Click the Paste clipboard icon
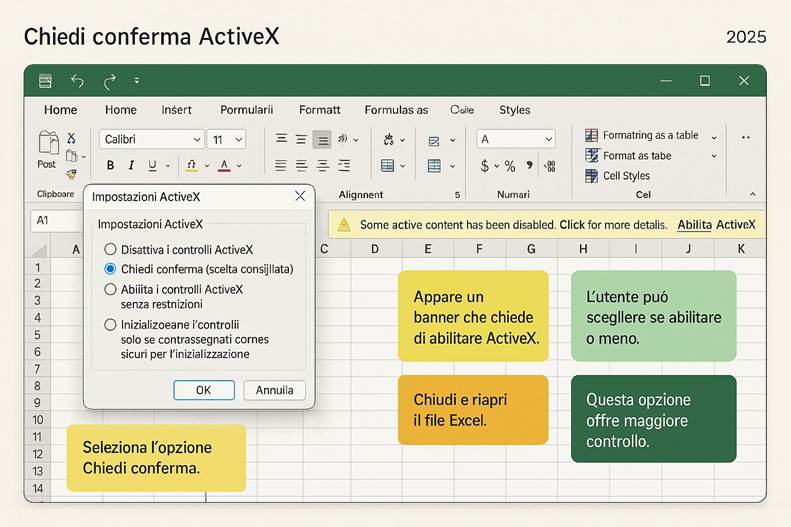 click(x=47, y=143)
